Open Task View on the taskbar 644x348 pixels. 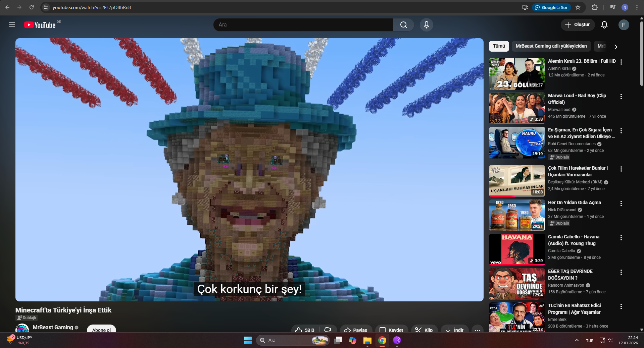338,340
